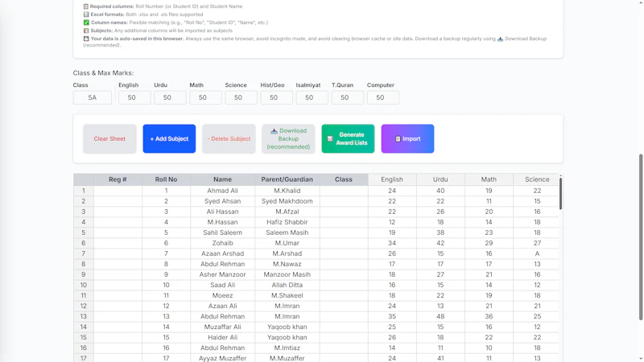Viewport: 644px width, 362px height.
Task: Set Computer max marks field
Action: pyautogui.click(x=383, y=97)
